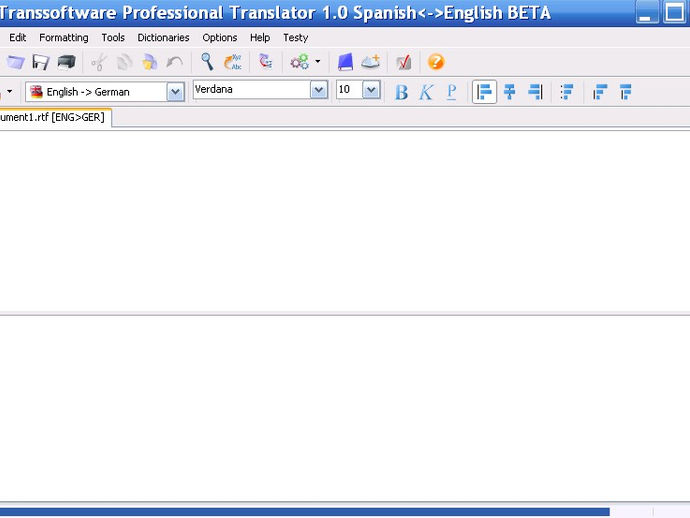Open the Options menu

220,38
